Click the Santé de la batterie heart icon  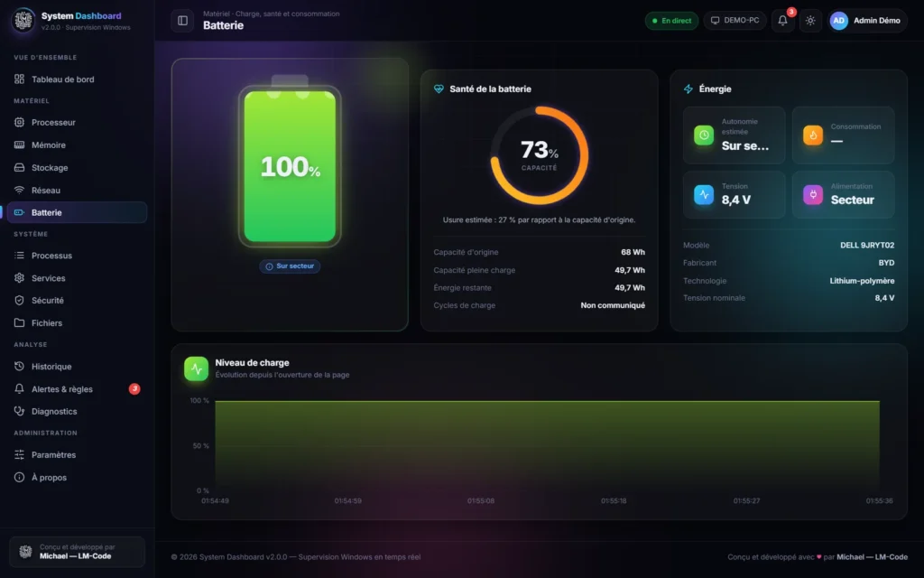click(x=439, y=89)
